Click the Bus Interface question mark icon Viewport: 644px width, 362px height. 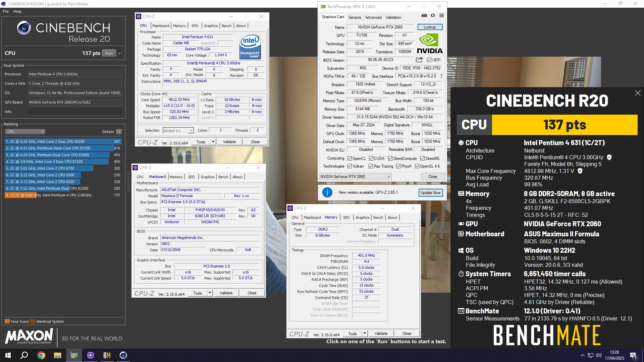point(441,76)
